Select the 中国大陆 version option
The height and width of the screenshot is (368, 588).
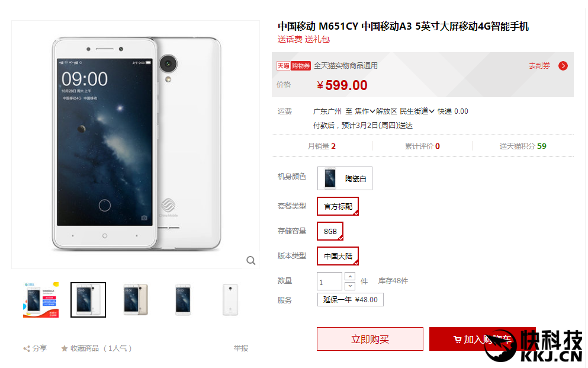(x=338, y=256)
